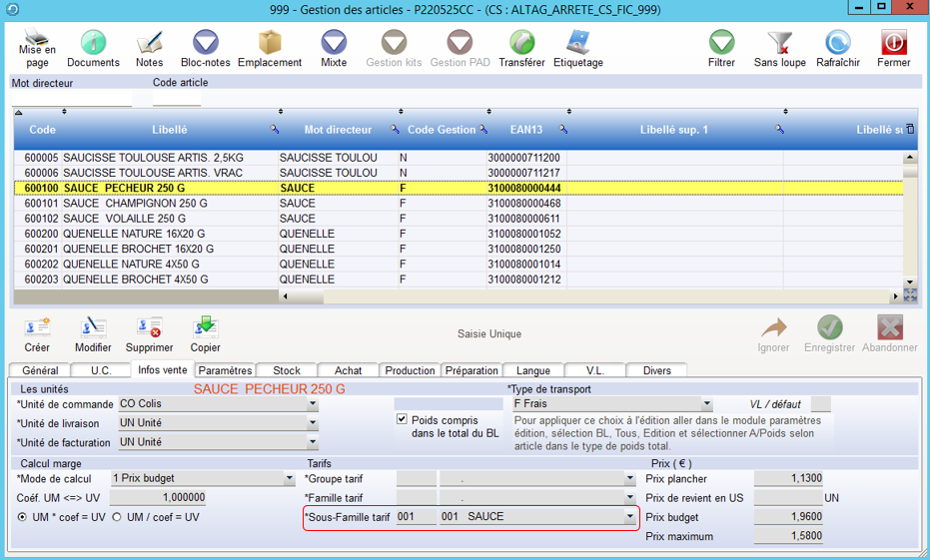Open the Production tab
Image resolution: width=930 pixels, height=560 pixels.
tap(410, 370)
